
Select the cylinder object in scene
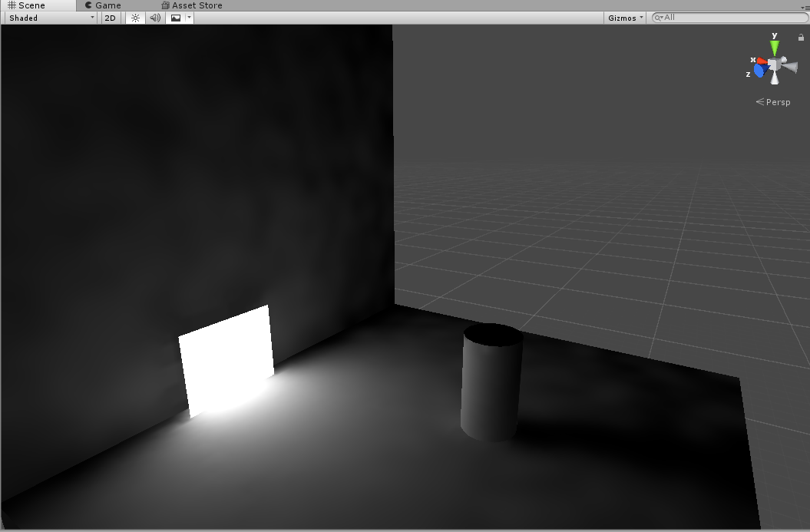(491, 384)
